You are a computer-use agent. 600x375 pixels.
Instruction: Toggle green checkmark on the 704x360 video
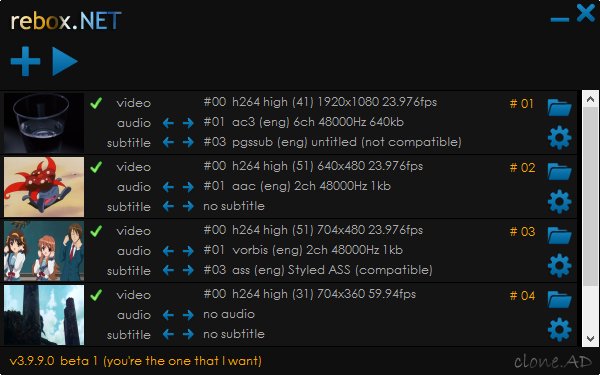[x=96, y=295]
